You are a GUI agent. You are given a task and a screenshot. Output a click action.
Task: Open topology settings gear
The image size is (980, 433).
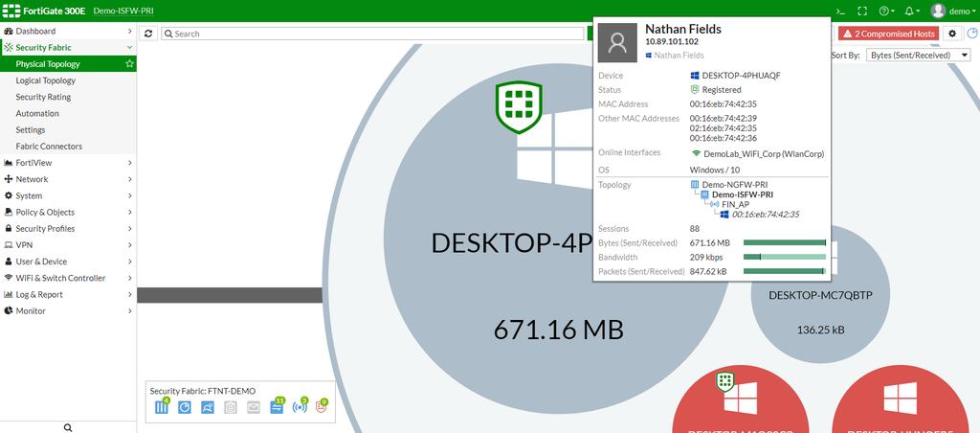(952, 34)
